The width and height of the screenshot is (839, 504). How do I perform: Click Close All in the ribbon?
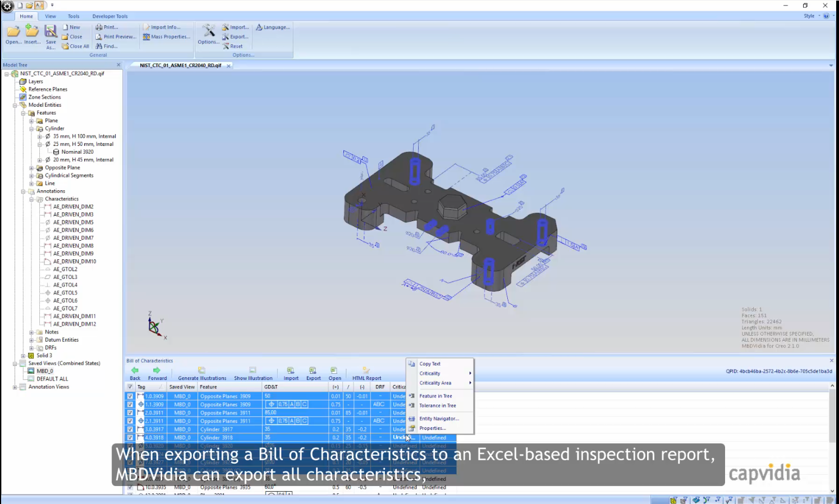pyautogui.click(x=75, y=47)
